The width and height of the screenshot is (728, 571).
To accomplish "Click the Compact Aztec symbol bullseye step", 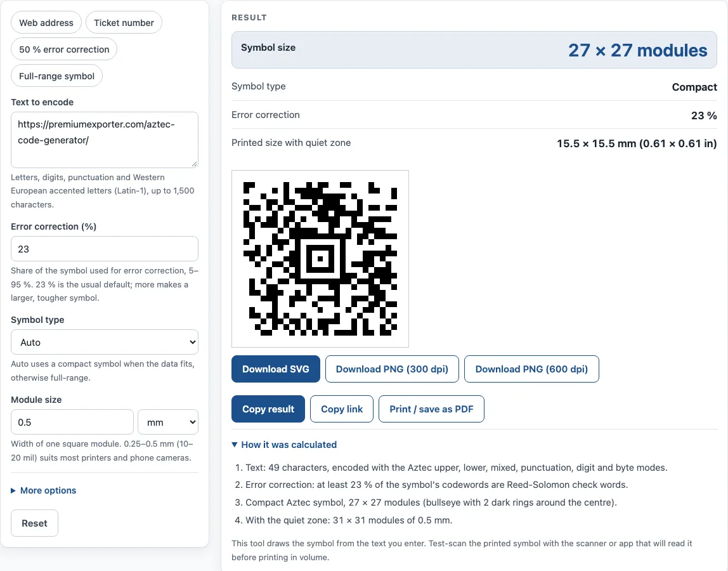I will [x=431, y=502].
